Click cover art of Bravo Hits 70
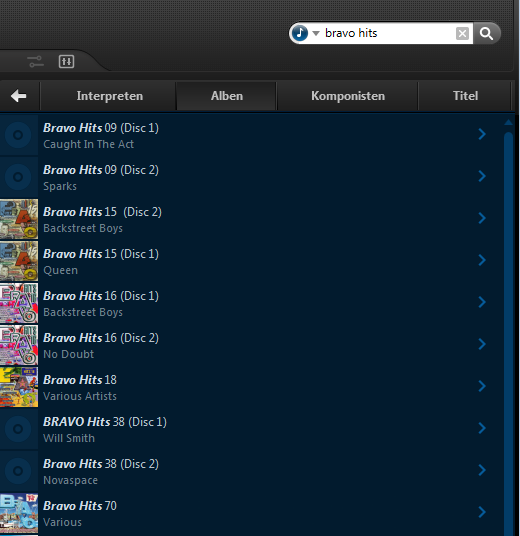Image resolution: width=520 pixels, height=536 pixels. pos(19,513)
